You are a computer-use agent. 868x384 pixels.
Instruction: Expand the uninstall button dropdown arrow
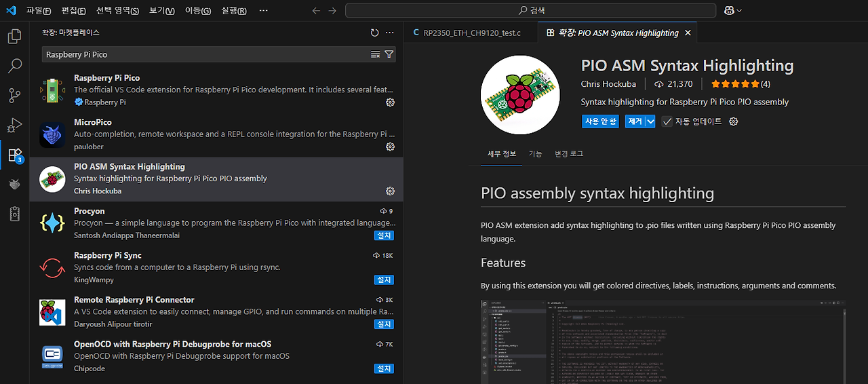point(650,121)
